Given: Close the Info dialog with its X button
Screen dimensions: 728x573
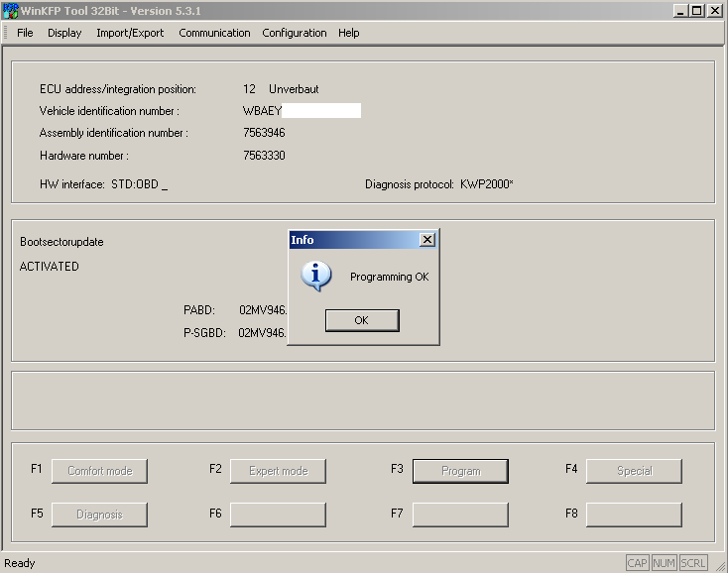Looking at the screenshot, I should (426, 240).
